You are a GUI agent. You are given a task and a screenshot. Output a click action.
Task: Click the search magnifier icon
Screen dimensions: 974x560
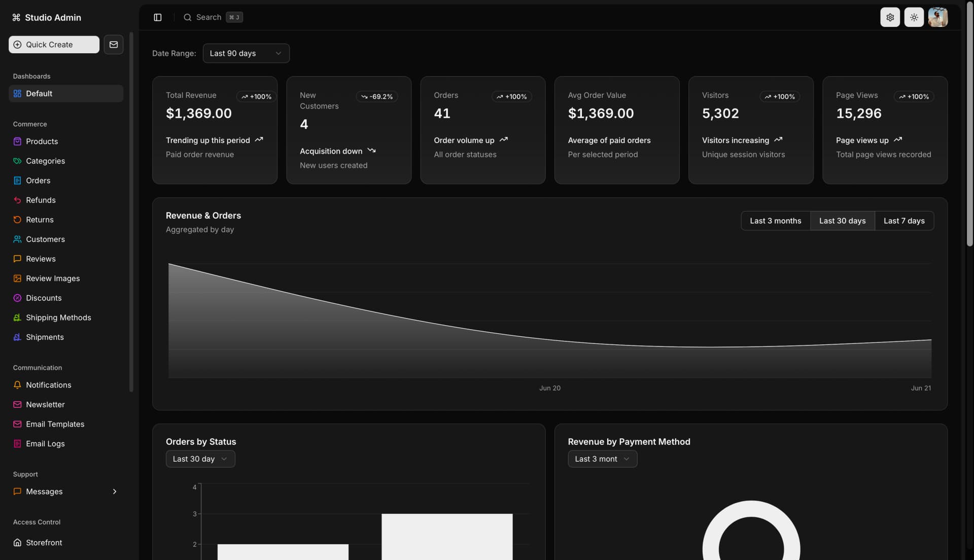(187, 17)
